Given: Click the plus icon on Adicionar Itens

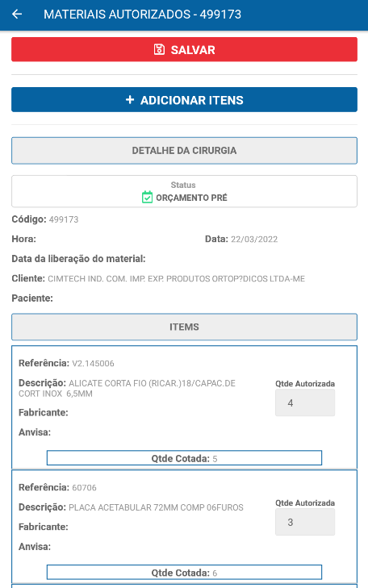Looking at the screenshot, I should coord(130,100).
